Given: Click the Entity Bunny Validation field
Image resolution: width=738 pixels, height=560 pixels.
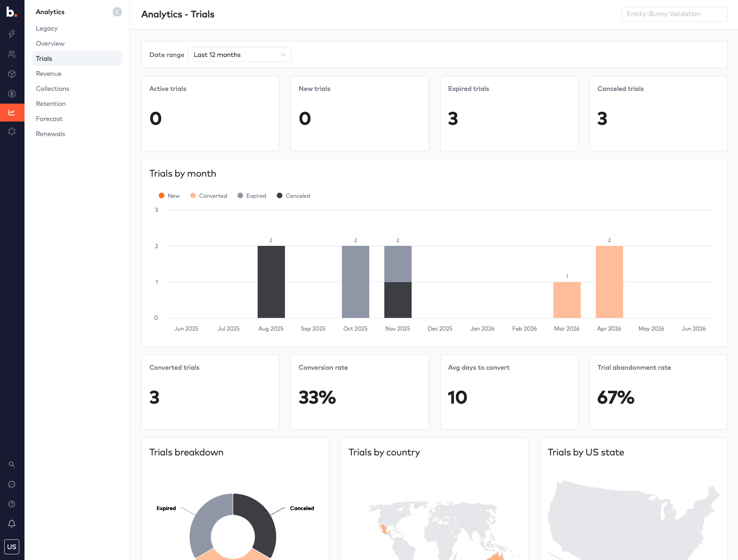Looking at the screenshot, I should click(674, 14).
